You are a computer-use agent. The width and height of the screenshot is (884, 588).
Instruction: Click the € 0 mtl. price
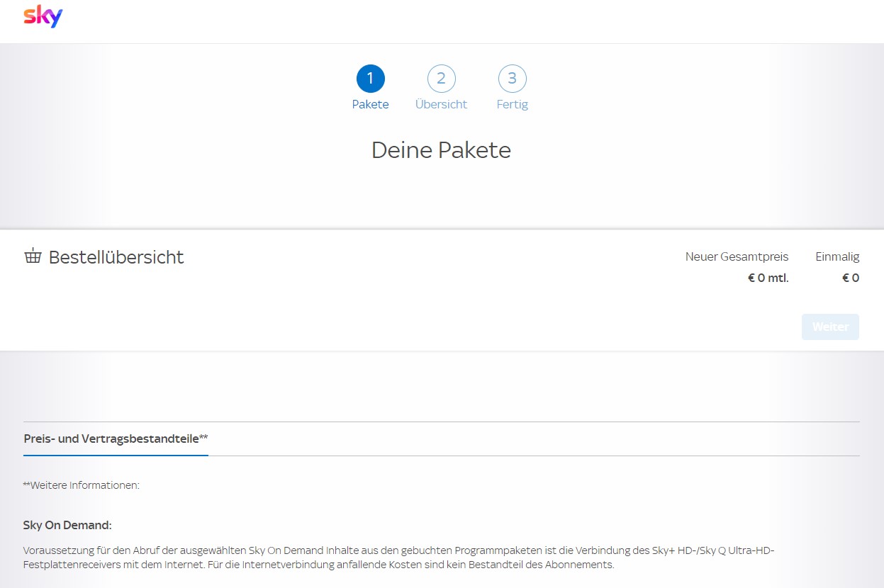coord(768,278)
